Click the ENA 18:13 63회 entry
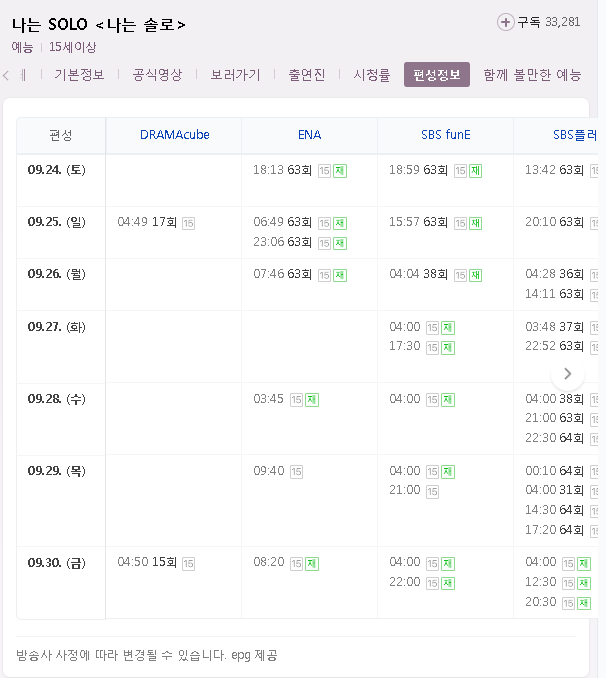The width and height of the screenshot is (606, 678). [x=282, y=170]
